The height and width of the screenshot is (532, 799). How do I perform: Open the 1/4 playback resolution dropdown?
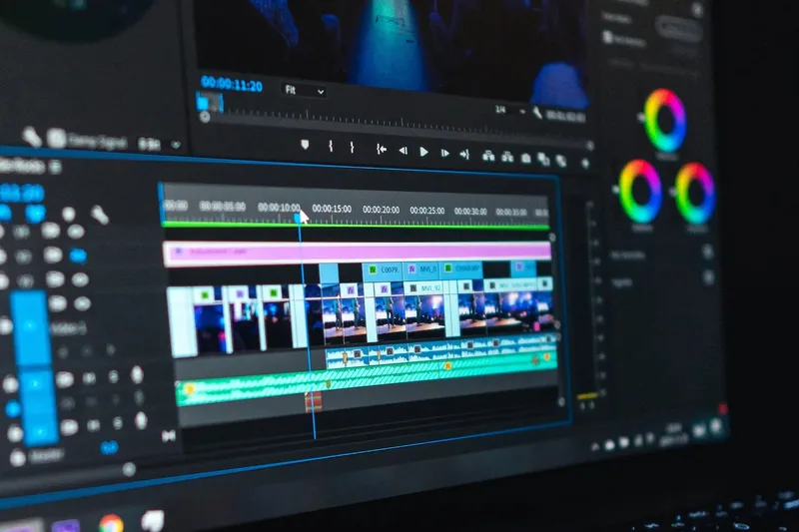tap(510, 110)
